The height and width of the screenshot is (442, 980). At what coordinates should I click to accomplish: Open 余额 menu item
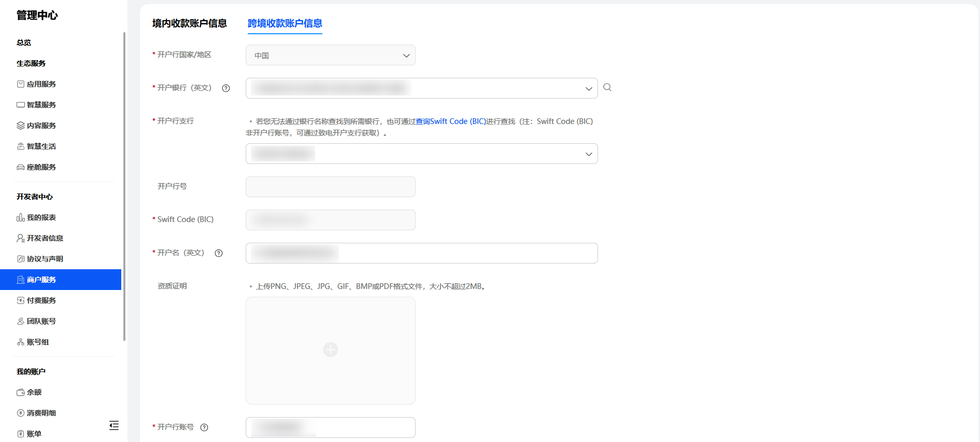coord(34,392)
